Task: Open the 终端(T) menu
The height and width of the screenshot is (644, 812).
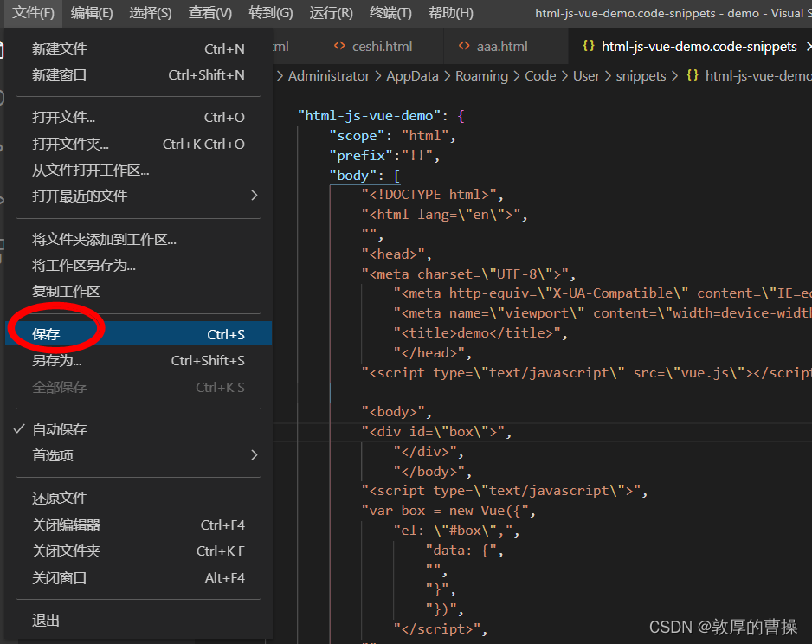Action: click(x=390, y=13)
